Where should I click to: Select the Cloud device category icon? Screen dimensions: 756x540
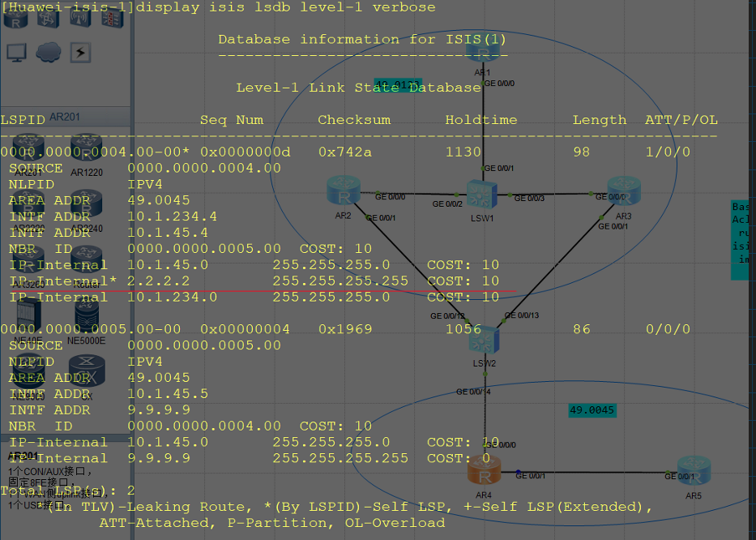[49, 53]
